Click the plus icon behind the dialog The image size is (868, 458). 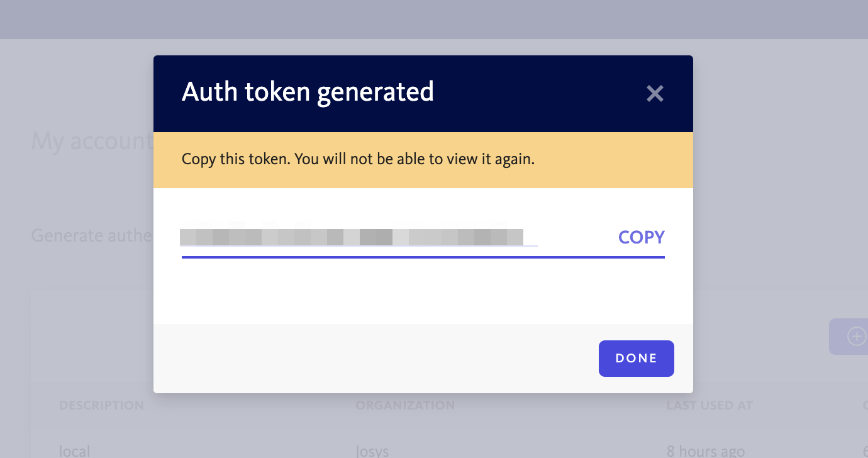[x=856, y=337]
